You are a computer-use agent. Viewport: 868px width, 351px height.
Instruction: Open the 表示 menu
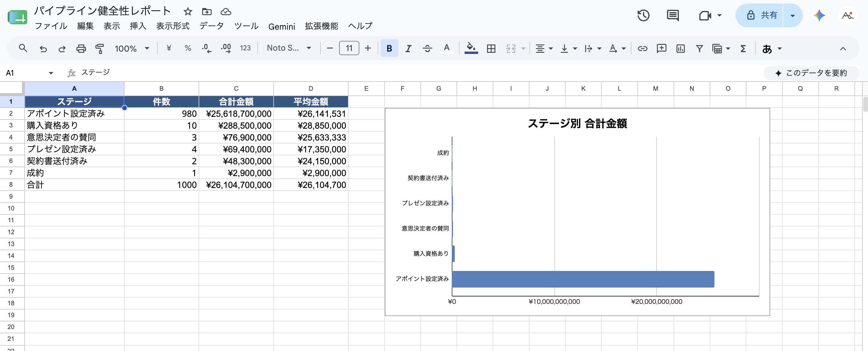point(111,26)
